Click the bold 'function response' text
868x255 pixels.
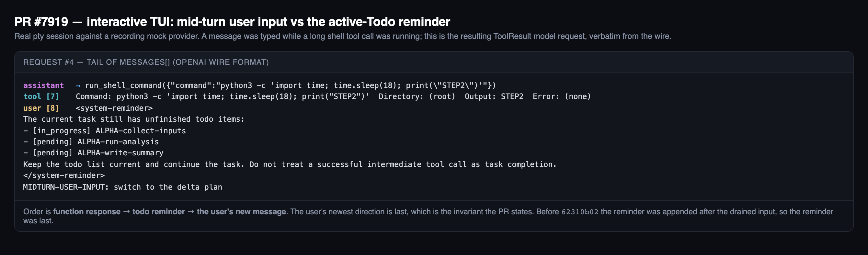tap(86, 212)
